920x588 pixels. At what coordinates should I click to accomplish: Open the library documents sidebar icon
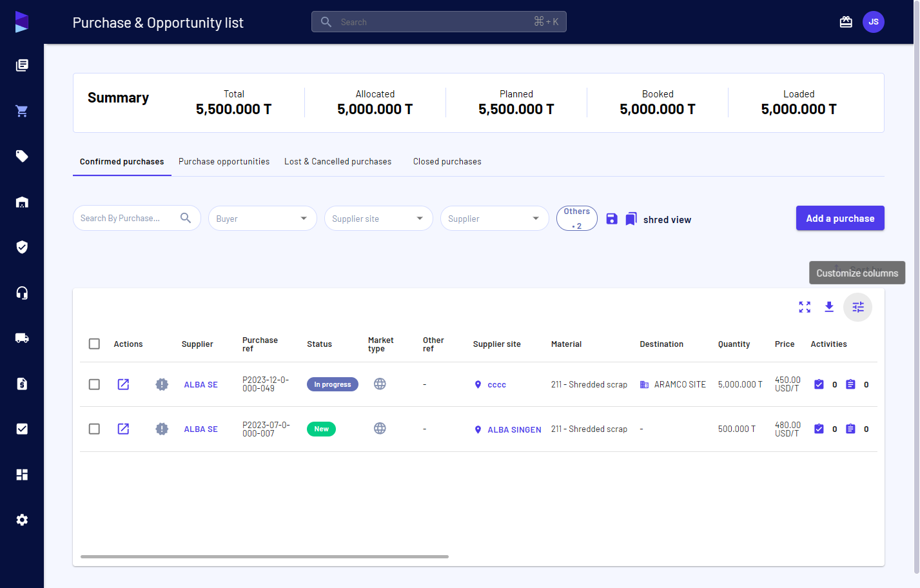(22, 65)
